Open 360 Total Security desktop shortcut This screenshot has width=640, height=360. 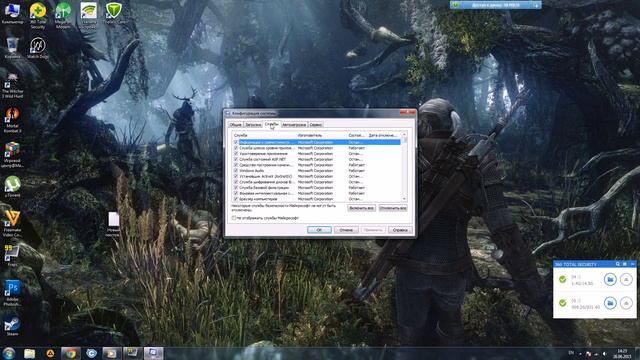(38, 16)
